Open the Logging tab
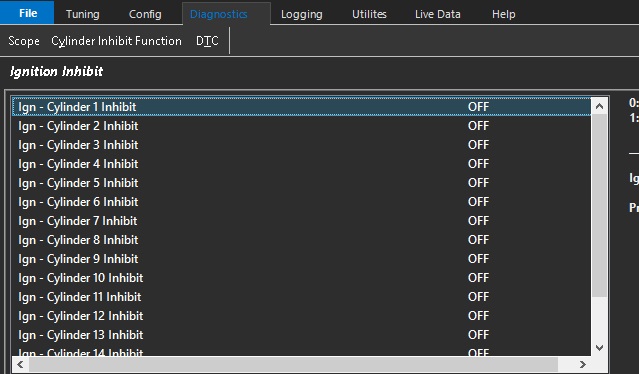639x374 pixels. [302, 14]
